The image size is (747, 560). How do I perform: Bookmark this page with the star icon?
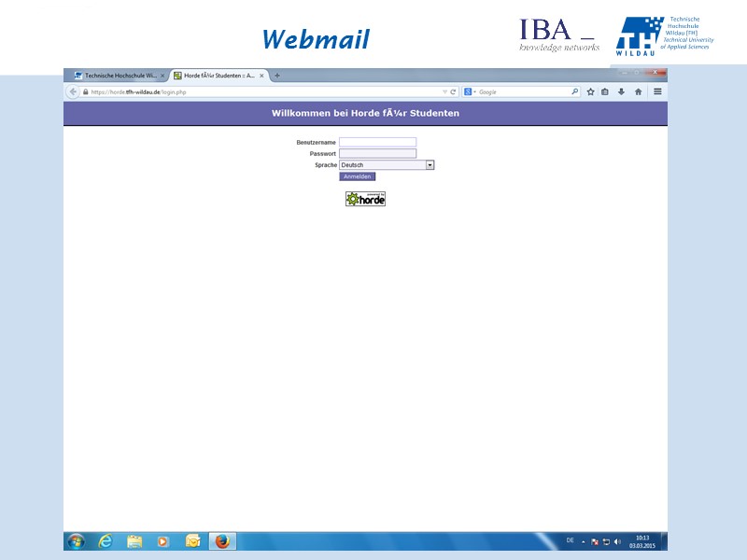(591, 91)
